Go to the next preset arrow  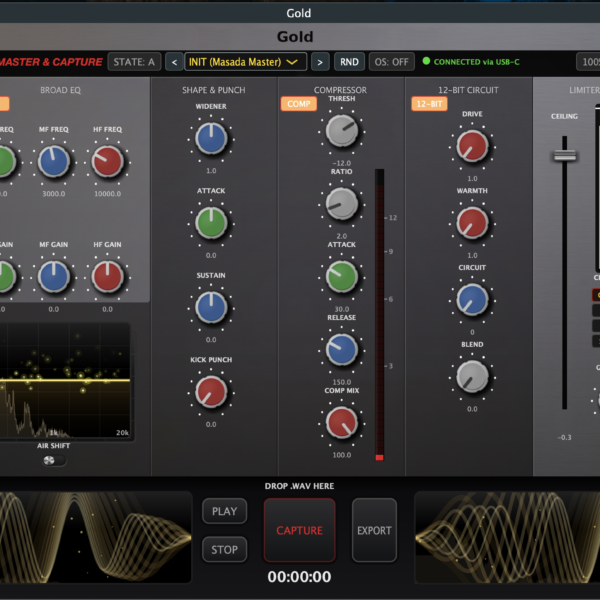[x=320, y=62]
